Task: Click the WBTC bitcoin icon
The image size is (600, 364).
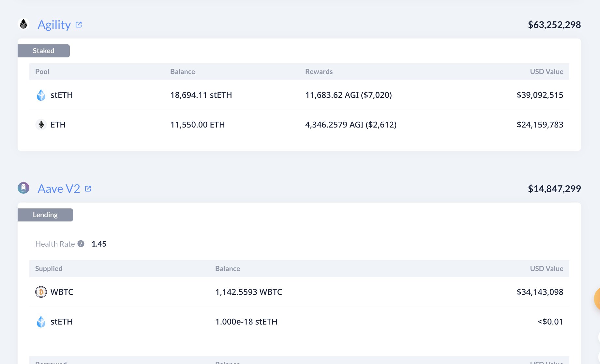Action: (41, 292)
